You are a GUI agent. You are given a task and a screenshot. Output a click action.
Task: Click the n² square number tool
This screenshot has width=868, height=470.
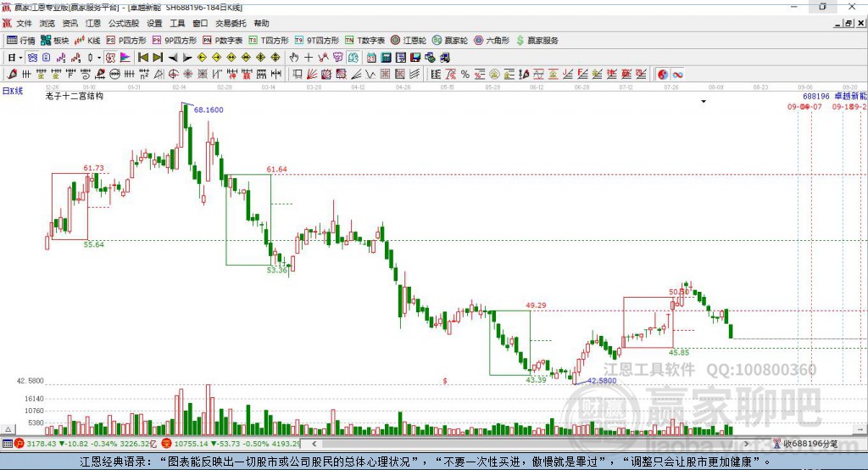click(144, 75)
